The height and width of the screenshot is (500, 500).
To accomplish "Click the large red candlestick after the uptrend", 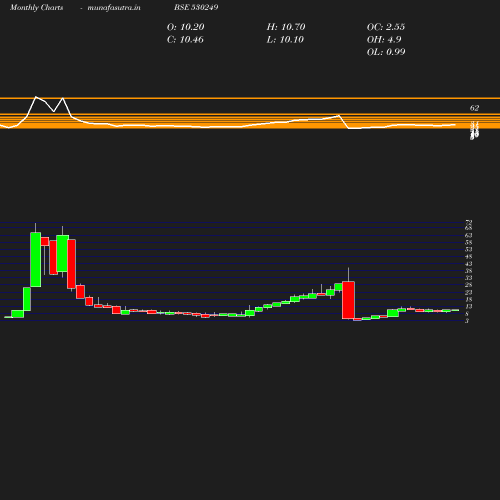I will click(348, 300).
